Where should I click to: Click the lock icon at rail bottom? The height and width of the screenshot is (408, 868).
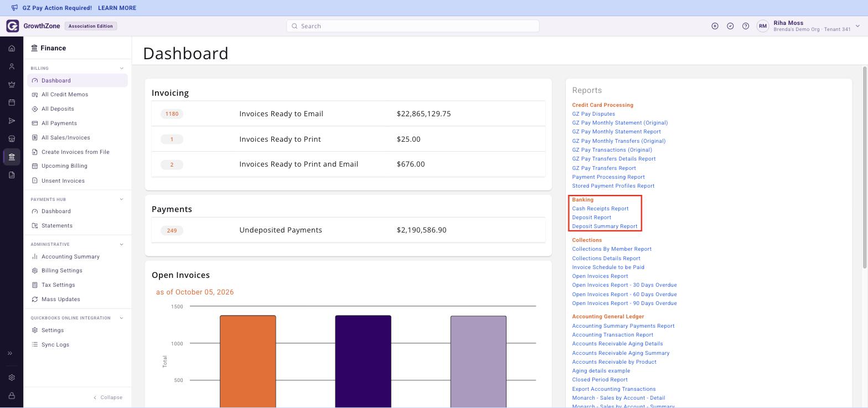click(12, 396)
